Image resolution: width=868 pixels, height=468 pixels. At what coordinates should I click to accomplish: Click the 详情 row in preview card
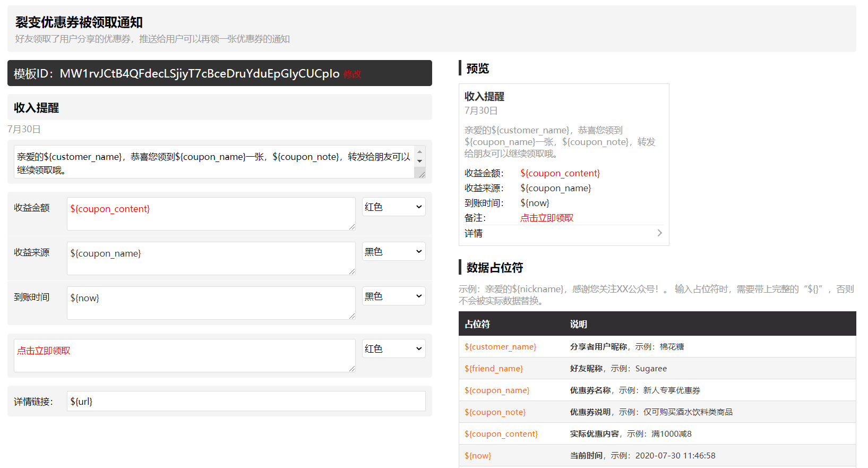(x=563, y=233)
